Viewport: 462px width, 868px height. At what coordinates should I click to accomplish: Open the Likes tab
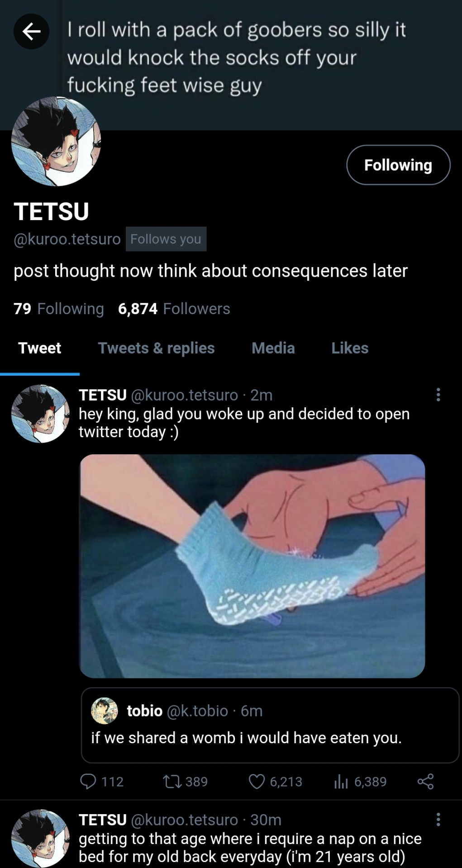pyautogui.click(x=350, y=348)
